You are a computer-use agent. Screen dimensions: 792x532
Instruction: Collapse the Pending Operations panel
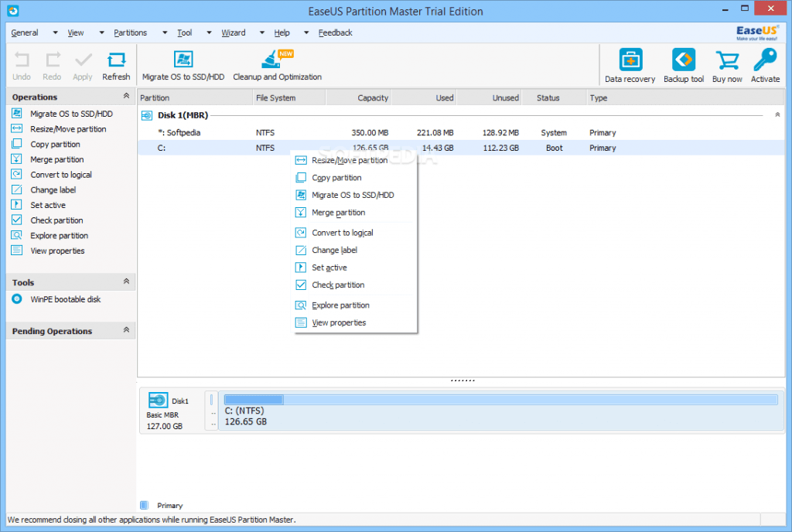click(x=126, y=331)
